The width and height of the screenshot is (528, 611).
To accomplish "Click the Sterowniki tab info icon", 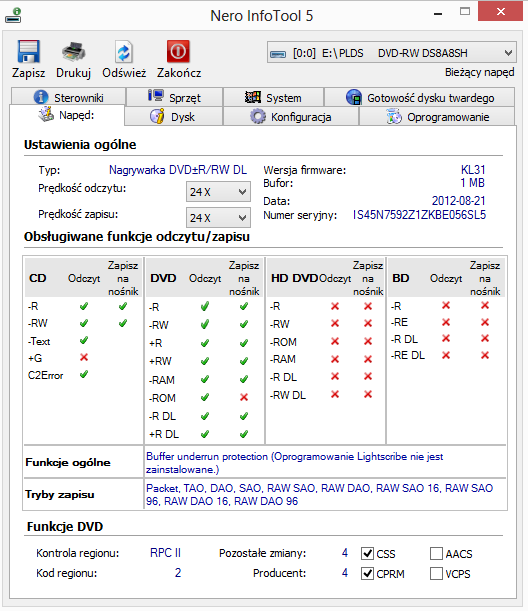I will click(x=41, y=97).
